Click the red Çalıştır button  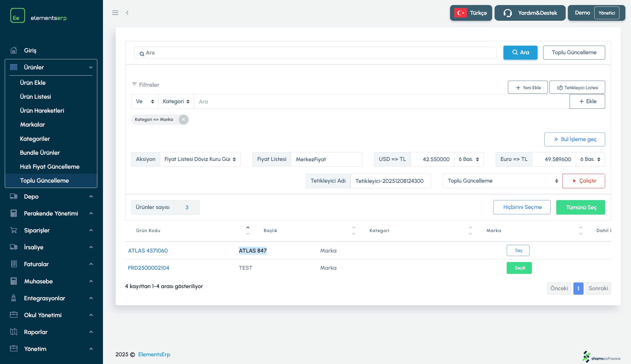coord(584,181)
